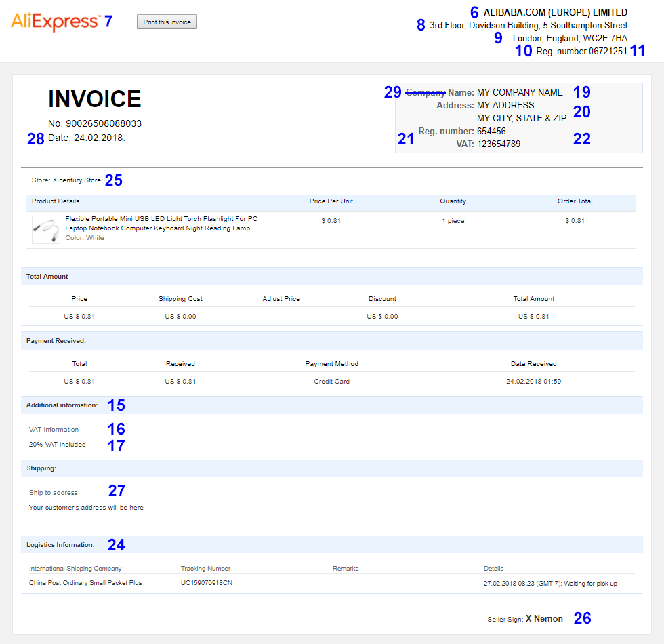Click the AliExpress logo
This screenshot has height=644, width=664.
[55, 22]
